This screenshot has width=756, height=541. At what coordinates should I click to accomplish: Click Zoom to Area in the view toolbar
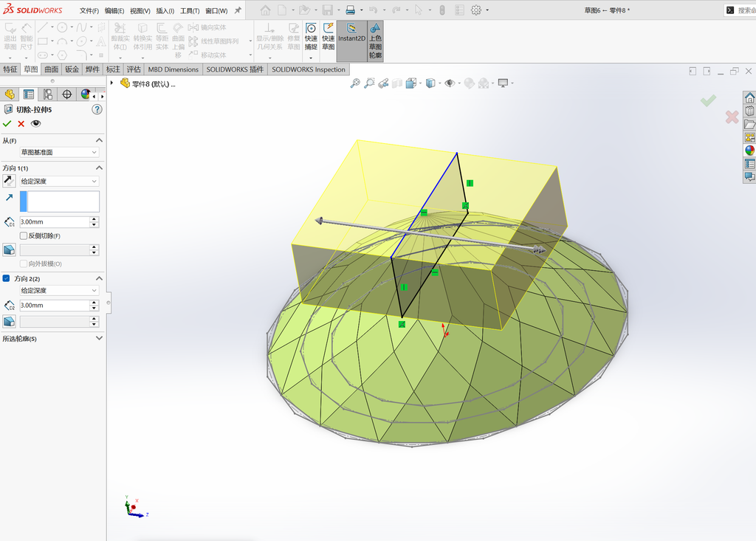[369, 83]
